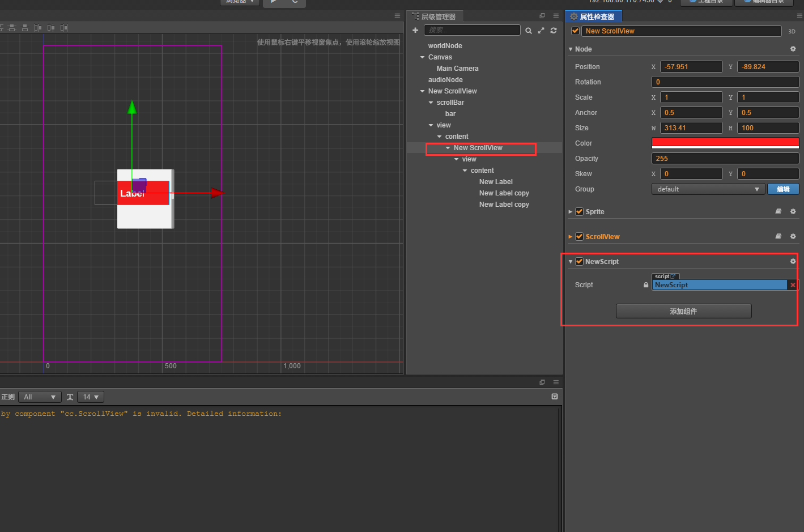Disable the Sprite component checkbox
Screen dimensions: 804x532
coord(579,211)
